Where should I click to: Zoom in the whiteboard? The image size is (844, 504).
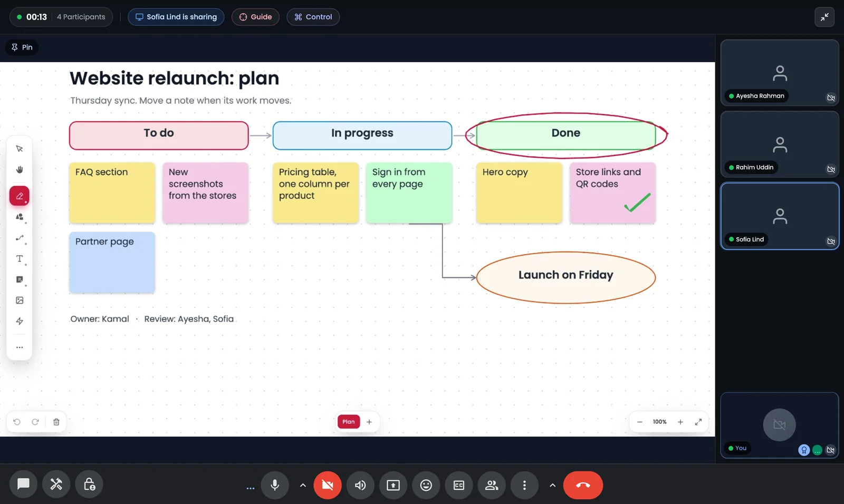[680, 422]
